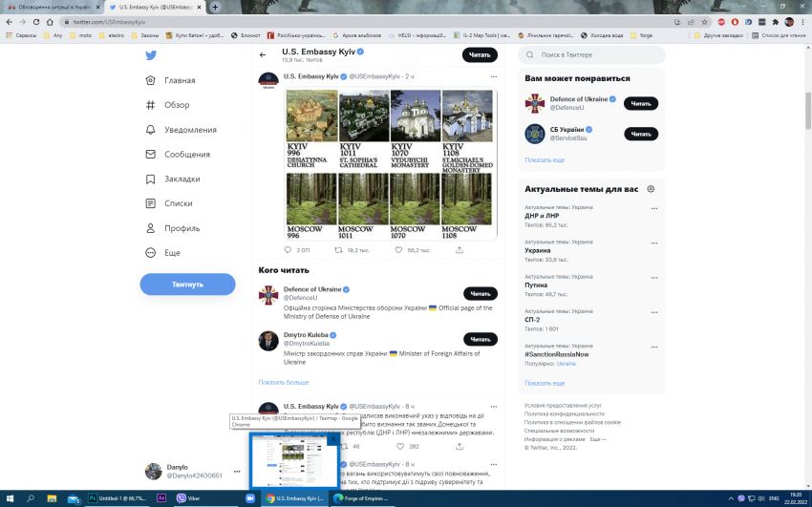Image resolution: width=812 pixels, height=507 pixels.
Task: Reload the page in Chrome
Action: tap(36, 22)
